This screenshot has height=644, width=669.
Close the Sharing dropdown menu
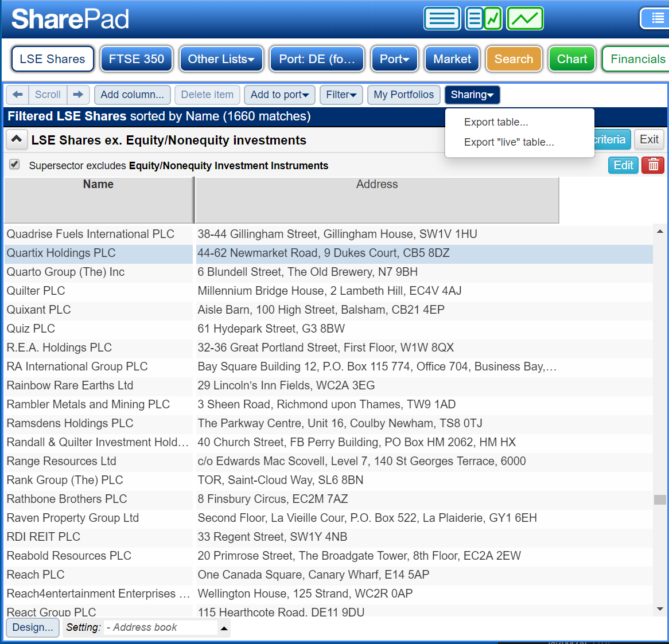click(472, 95)
